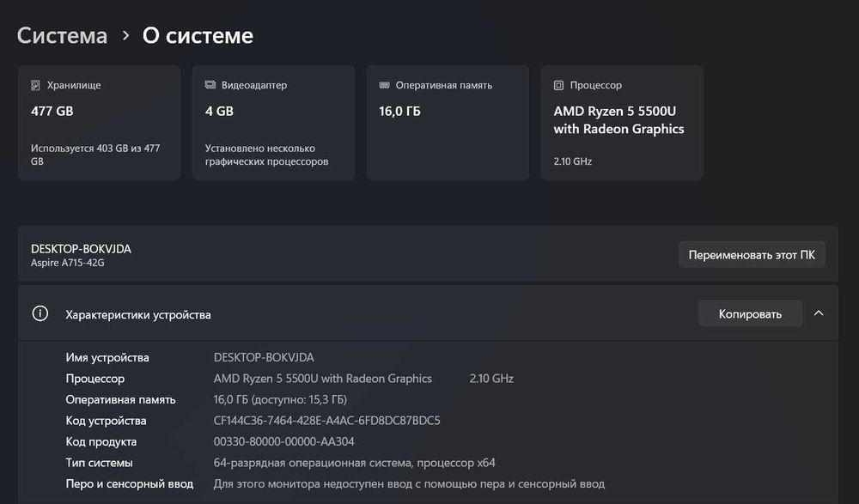Click the Код продукта value 00330-80000-00000-AA304
The height and width of the screenshot is (504, 859).
283,442
